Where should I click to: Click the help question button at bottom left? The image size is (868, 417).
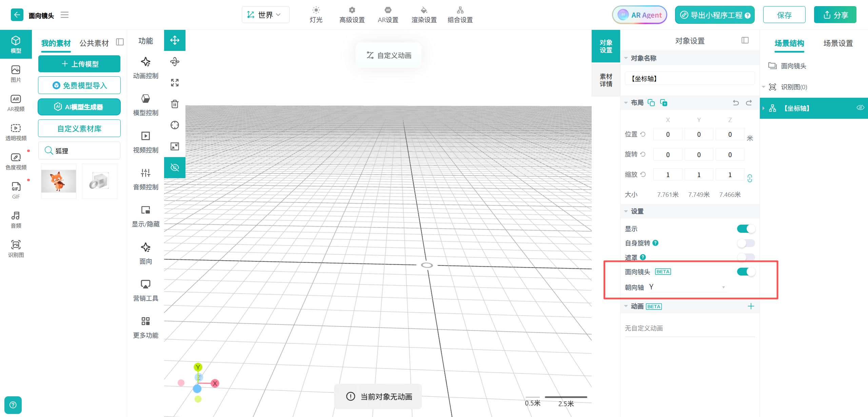point(13,405)
